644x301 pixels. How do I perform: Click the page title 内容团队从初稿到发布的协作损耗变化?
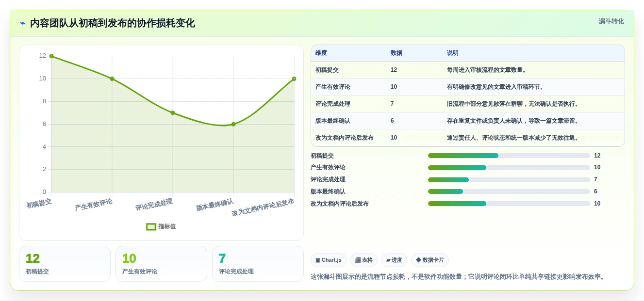pos(113,23)
